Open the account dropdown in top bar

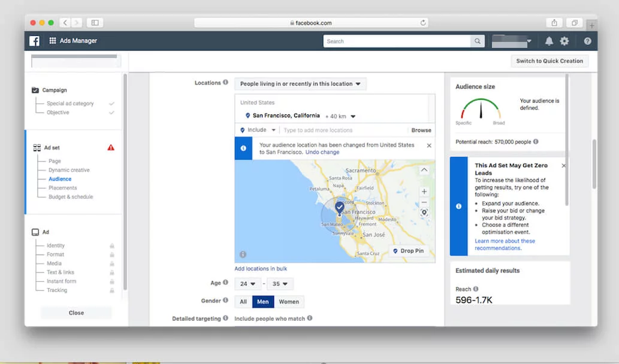click(512, 41)
